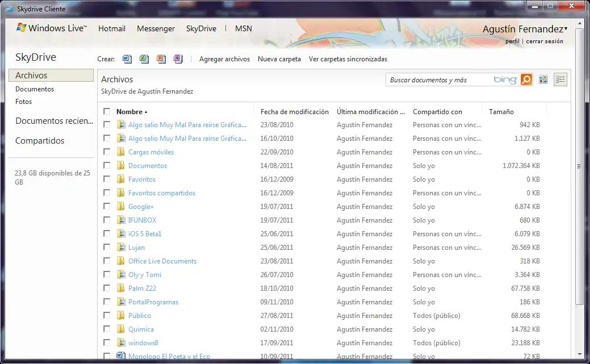Check the box next to IFUNBOX
Viewport: 590px width, 364px height.
click(107, 220)
